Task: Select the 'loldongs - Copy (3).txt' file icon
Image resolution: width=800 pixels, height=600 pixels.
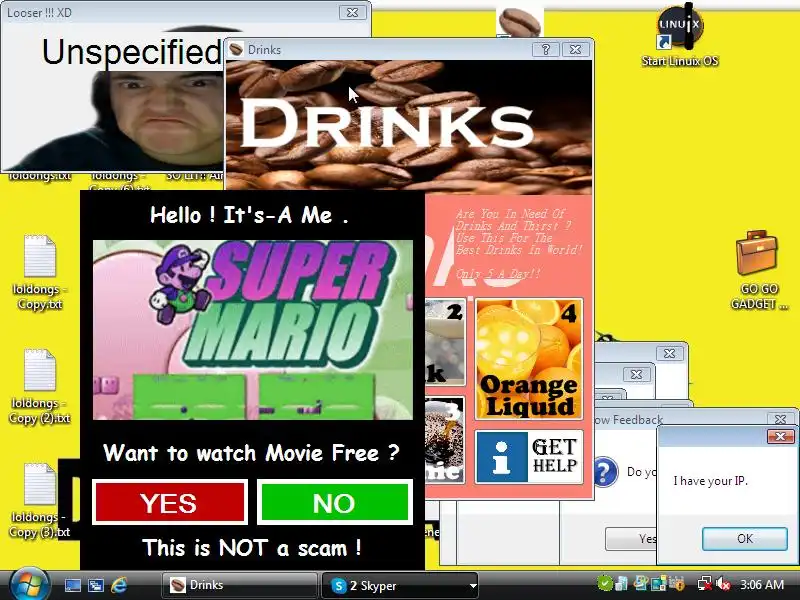Action: coord(40,500)
